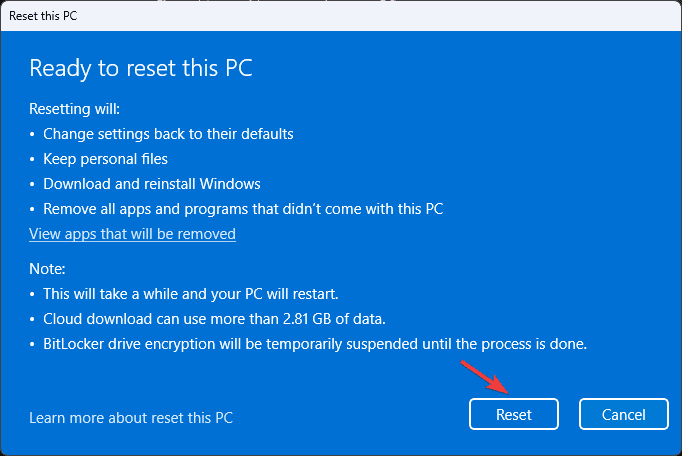Select Change settings back to defaults line
This screenshot has height=456, width=682.
coord(168,133)
